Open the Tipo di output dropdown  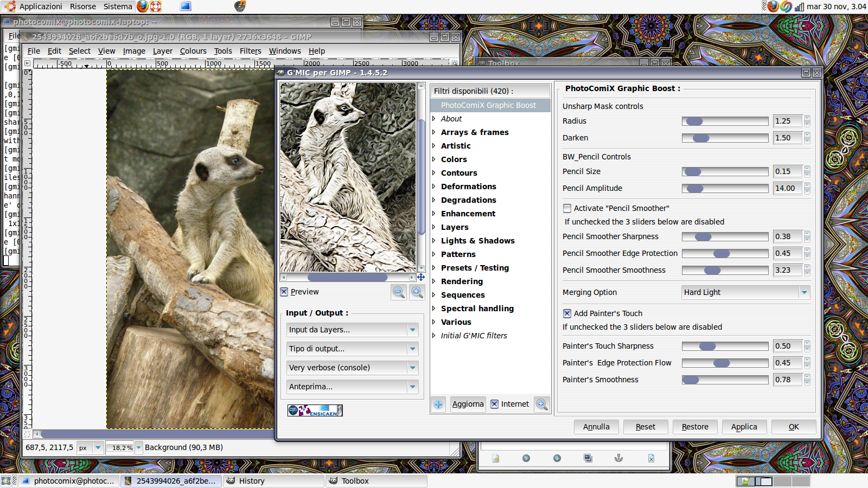[x=352, y=349]
